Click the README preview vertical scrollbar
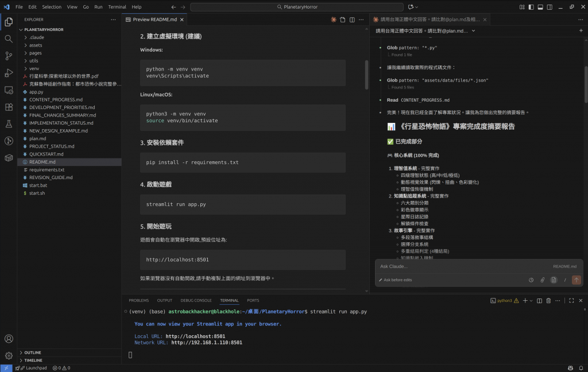The image size is (588, 372). point(366,75)
